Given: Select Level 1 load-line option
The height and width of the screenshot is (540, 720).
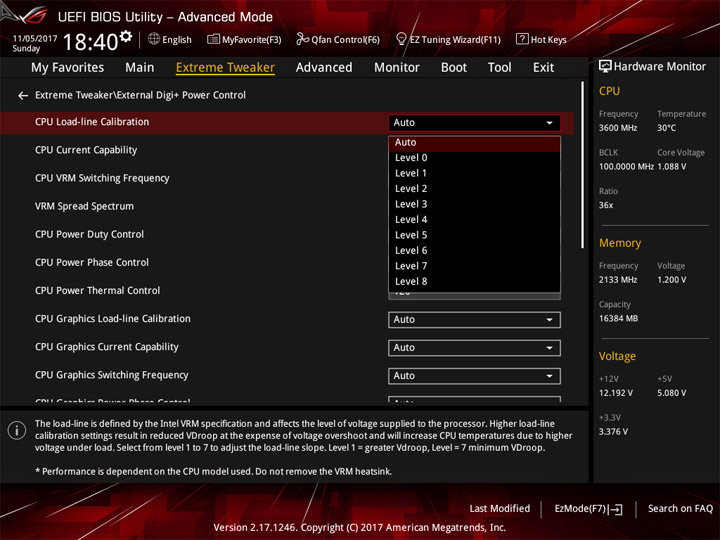Looking at the screenshot, I should pos(474,174).
